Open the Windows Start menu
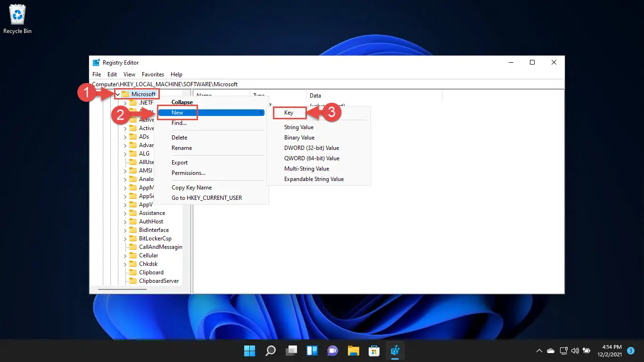This screenshot has width=644, height=362. tap(249, 351)
